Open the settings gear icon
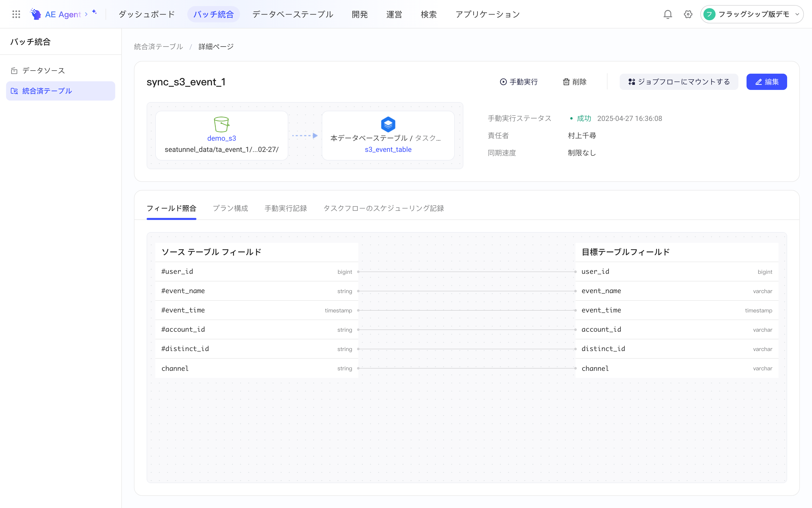812x508 pixels. tap(688, 14)
